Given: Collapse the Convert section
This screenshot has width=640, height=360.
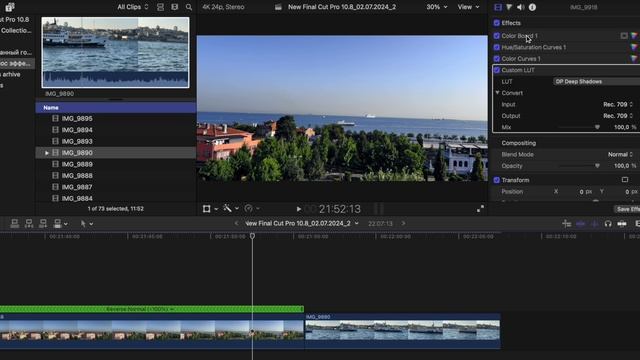Looking at the screenshot, I should click(x=498, y=93).
